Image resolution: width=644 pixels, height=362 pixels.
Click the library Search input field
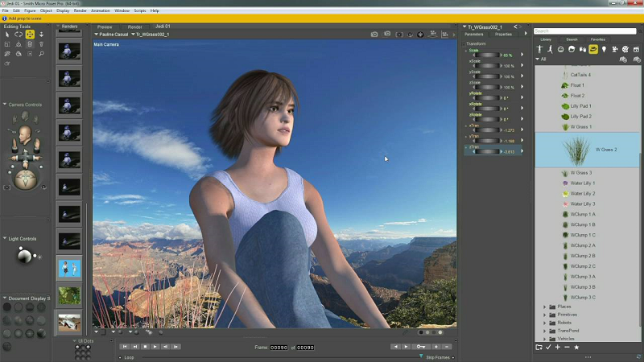pos(584,31)
